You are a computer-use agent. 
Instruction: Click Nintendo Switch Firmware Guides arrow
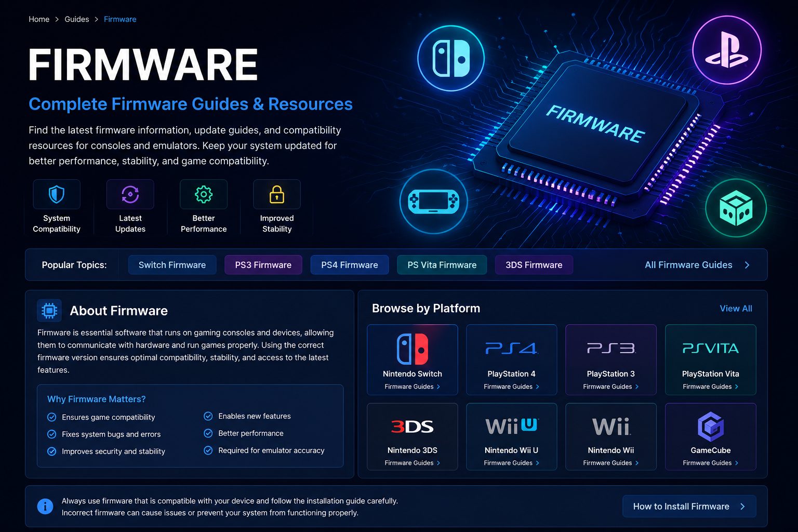(438, 387)
